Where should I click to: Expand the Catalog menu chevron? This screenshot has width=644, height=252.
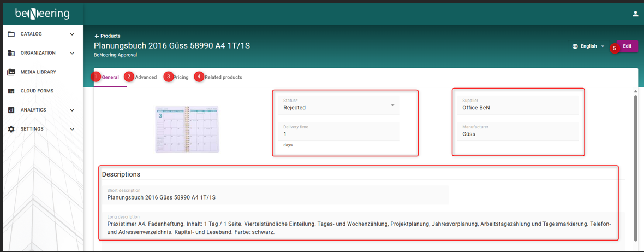coord(72,34)
